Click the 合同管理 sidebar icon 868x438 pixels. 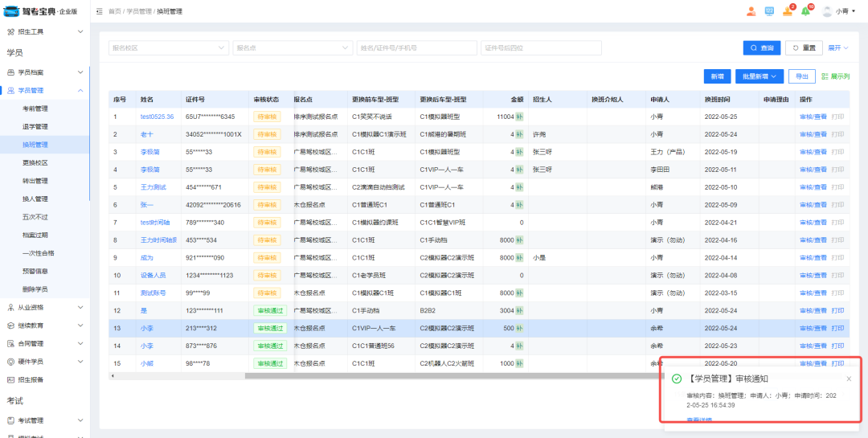[10, 343]
